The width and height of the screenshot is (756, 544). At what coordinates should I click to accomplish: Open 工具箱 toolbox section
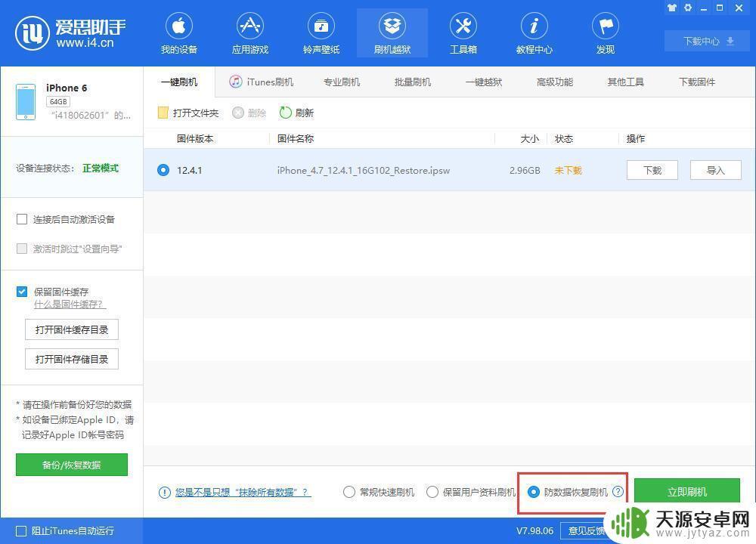[x=463, y=34]
